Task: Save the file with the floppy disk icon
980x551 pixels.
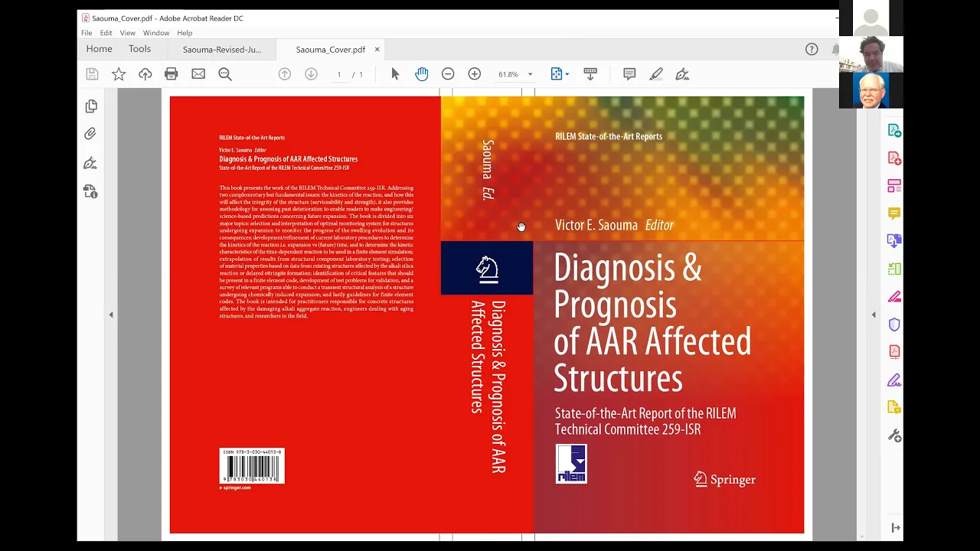Action: (92, 74)
